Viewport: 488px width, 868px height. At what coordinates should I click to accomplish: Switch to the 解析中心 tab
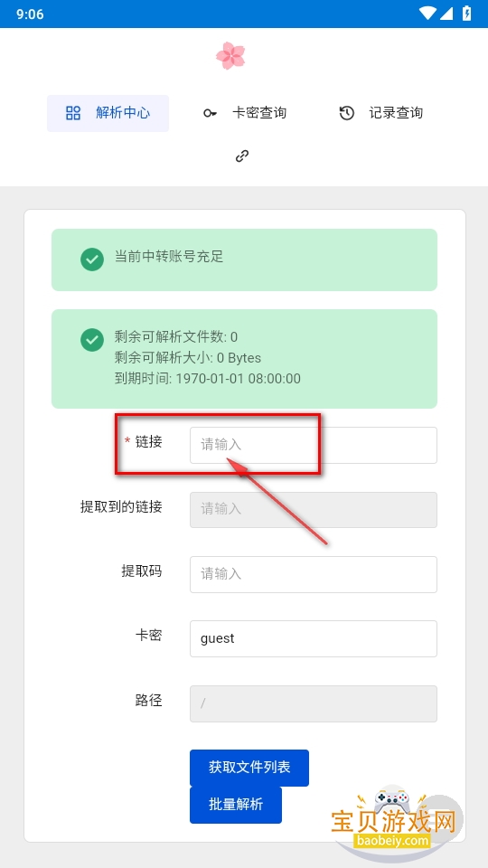(108, 113)
